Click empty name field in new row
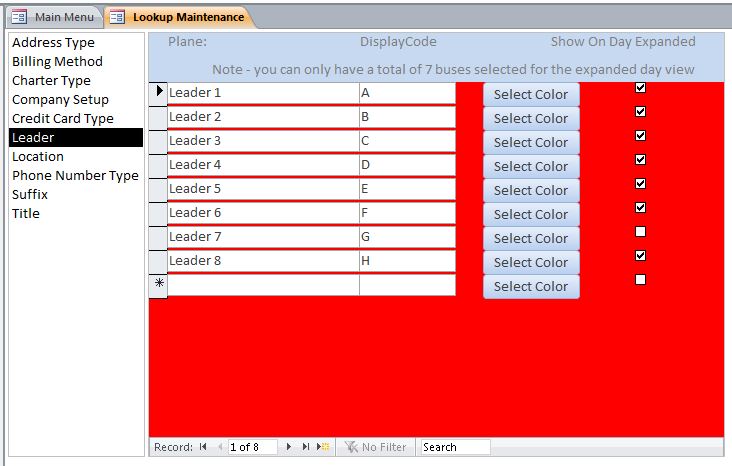Screen dimensions: 732x466 263,285
